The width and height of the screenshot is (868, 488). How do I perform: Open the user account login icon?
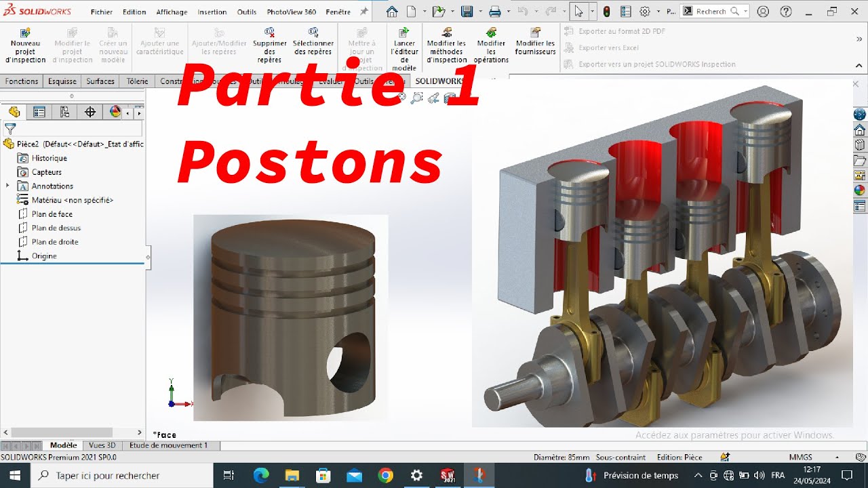(763, 12)
